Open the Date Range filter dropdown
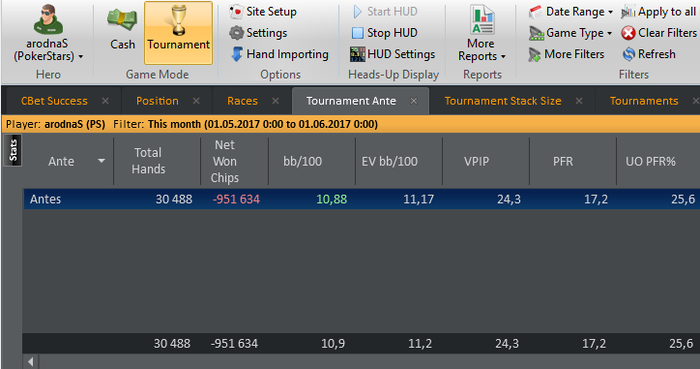This screenshot has width=700, height=369. 571,12
